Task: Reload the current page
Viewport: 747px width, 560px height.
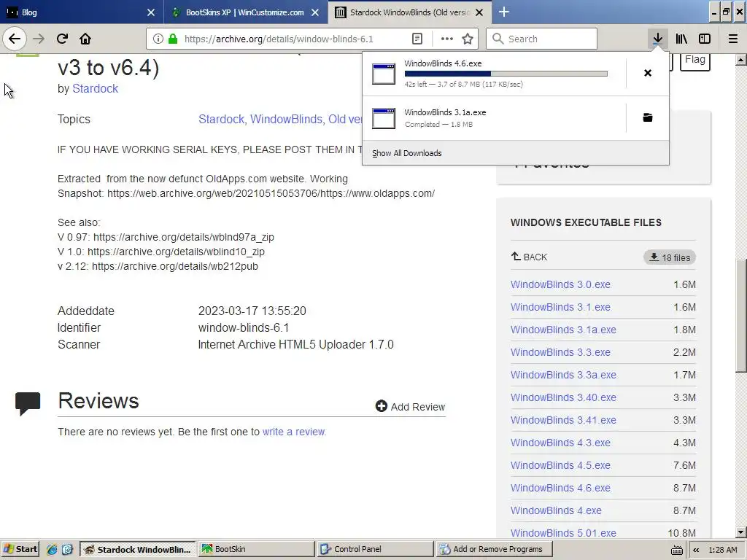Action: click(x=62, y=39)
